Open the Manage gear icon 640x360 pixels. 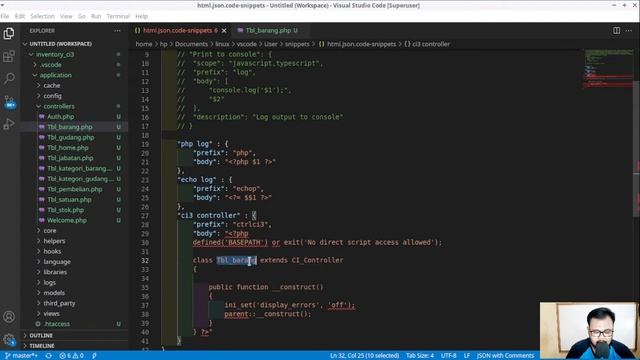coord(9,339)
